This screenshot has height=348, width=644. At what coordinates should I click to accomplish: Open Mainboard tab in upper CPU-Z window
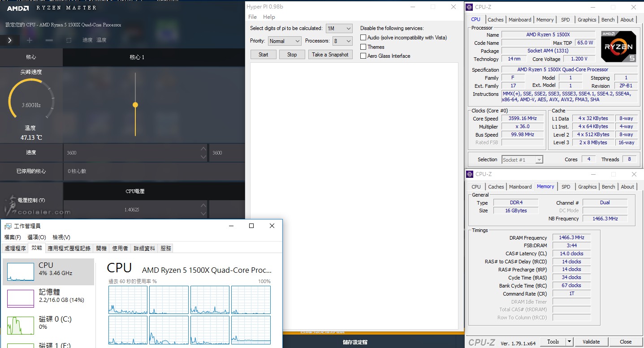[x=520, y=20]
